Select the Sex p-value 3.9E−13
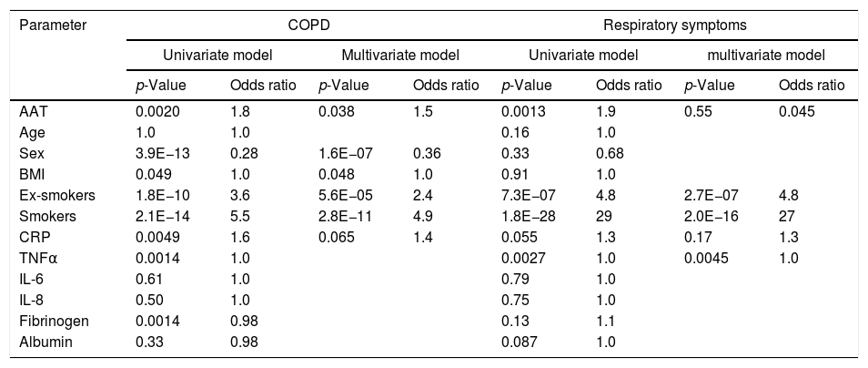The image size is (868, 368). tap(163, 154)
